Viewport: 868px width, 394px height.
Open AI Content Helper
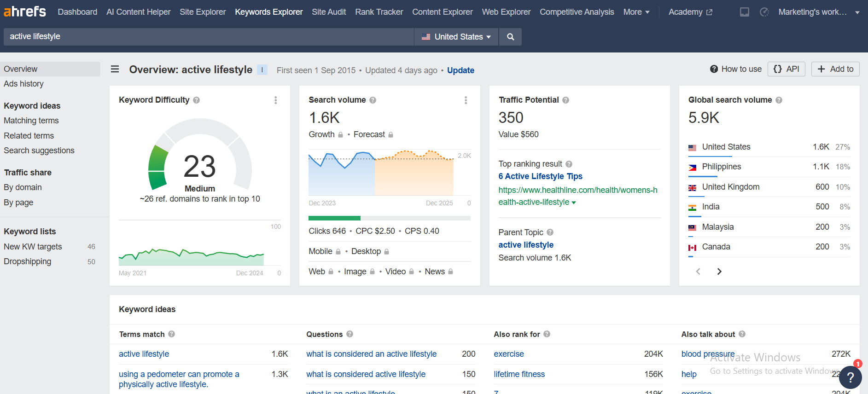(139, 12)
